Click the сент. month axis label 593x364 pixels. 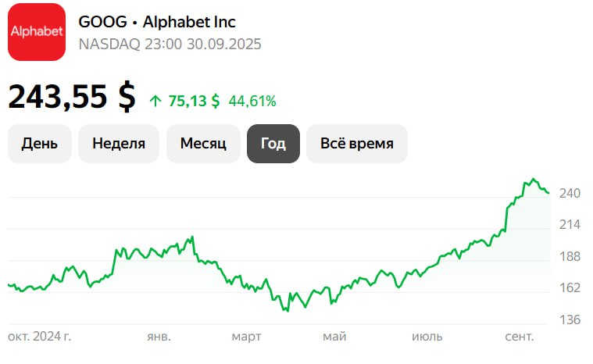click(520, 337)
